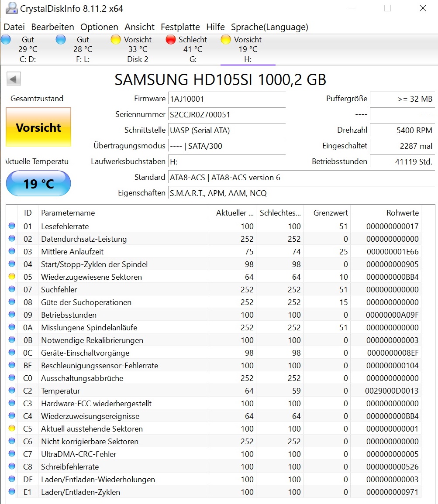Click the yellow status dot for Wiederzugewiesene Sektoren
The height and width of the screenshot is (504, 438).
coord(12,276)
